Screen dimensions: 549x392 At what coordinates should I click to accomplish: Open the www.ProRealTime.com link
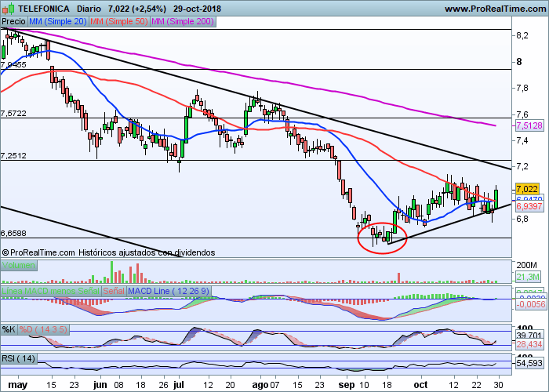(495, 9)
